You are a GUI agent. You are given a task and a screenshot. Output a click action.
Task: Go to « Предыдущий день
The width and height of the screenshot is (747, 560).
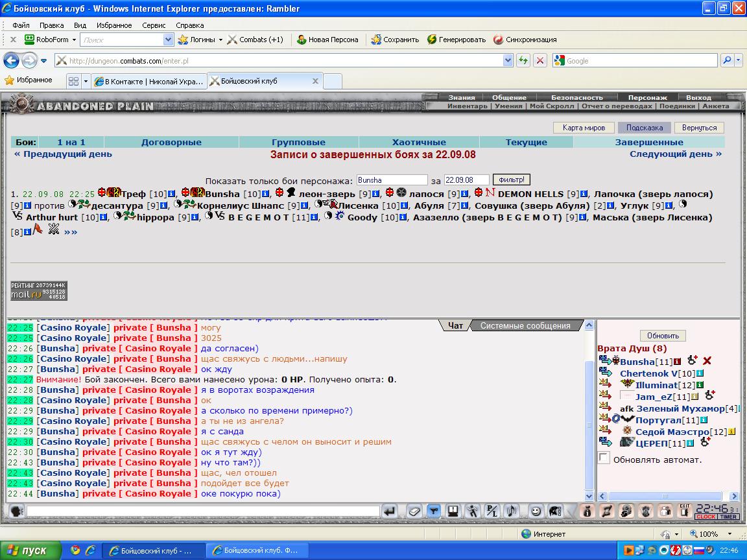point(63,154)
